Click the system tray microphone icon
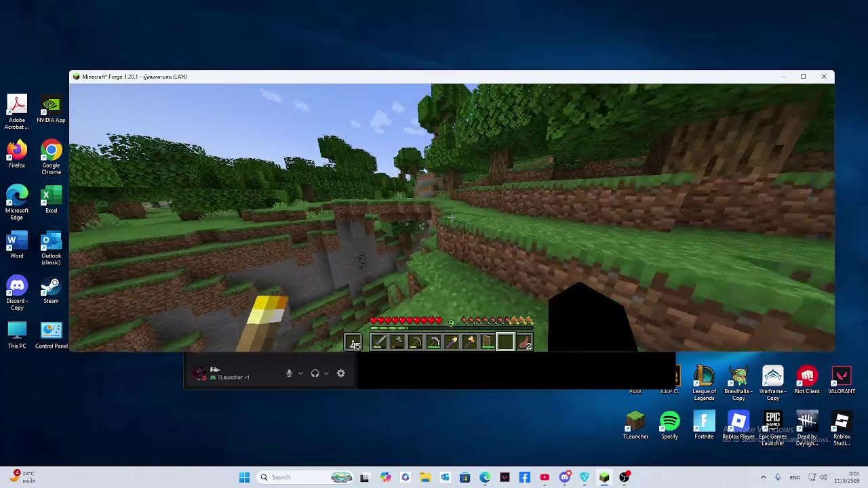 point(778,477)
